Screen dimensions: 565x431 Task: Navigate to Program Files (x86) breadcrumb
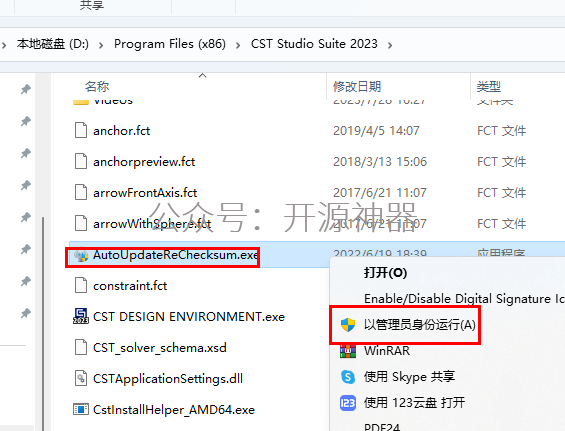(x=170, y=44)
